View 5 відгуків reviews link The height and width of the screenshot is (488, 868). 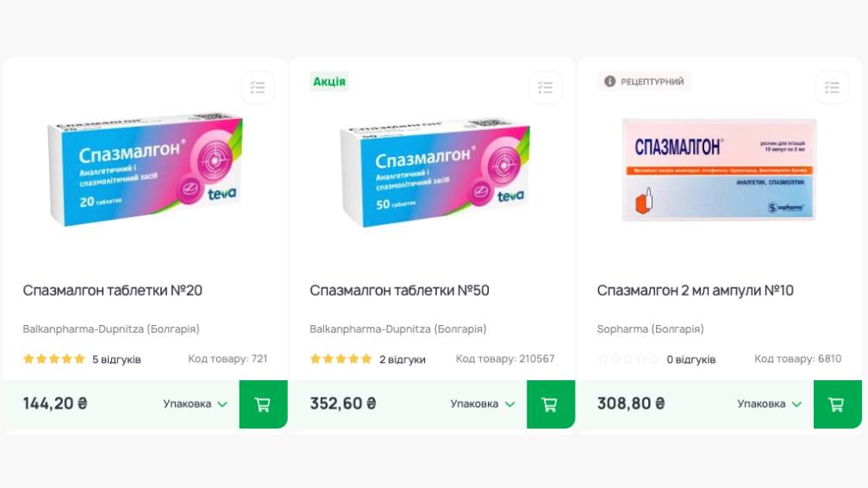[116, 360]
